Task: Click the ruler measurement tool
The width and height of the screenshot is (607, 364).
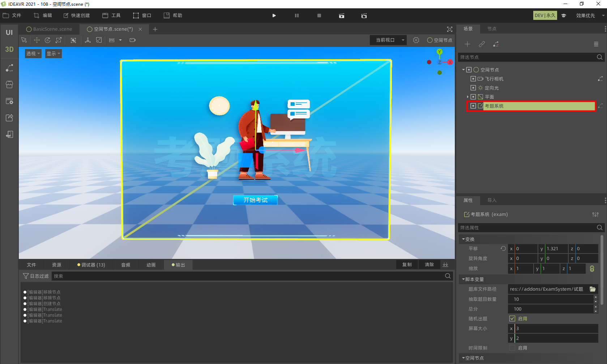Action: click(x=112, y=40)
